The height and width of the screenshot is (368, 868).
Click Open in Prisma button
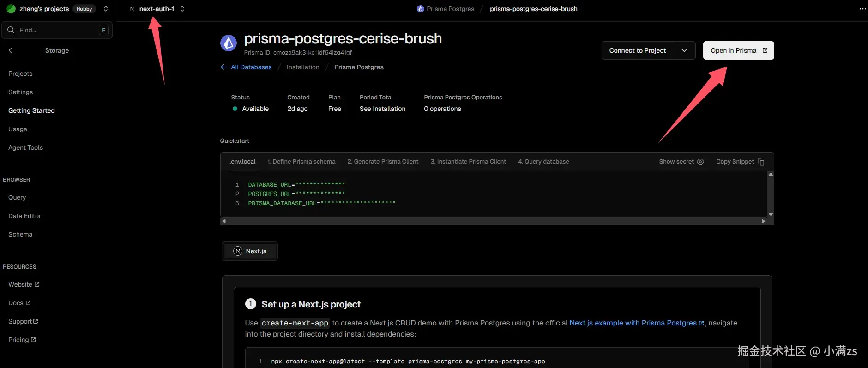(x=738, y=50)
